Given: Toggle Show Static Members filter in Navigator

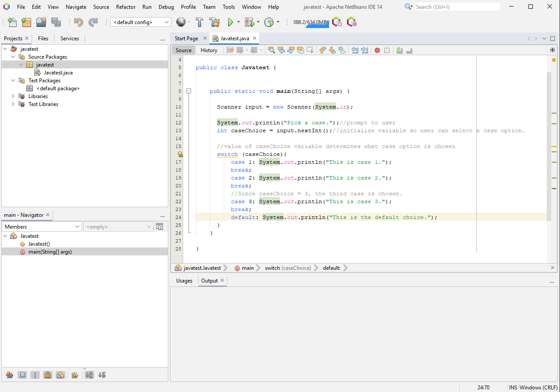Looking at the screenshot, I should pos(35,375).
